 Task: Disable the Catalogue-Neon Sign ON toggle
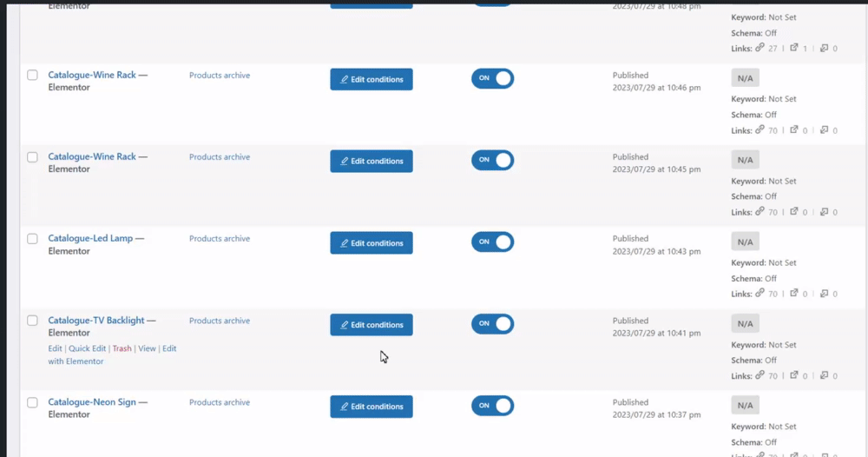point(493,406)
